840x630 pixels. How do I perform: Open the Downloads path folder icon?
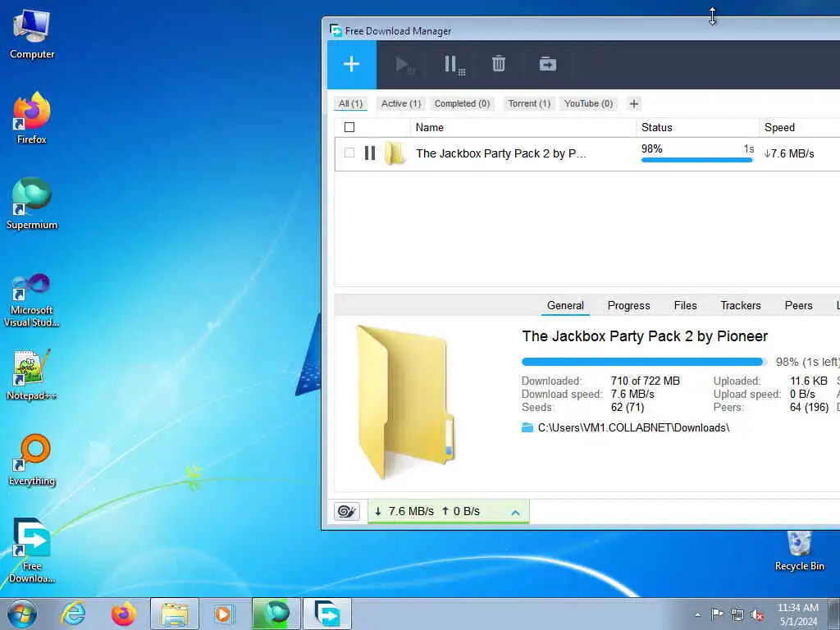point(527,427)
